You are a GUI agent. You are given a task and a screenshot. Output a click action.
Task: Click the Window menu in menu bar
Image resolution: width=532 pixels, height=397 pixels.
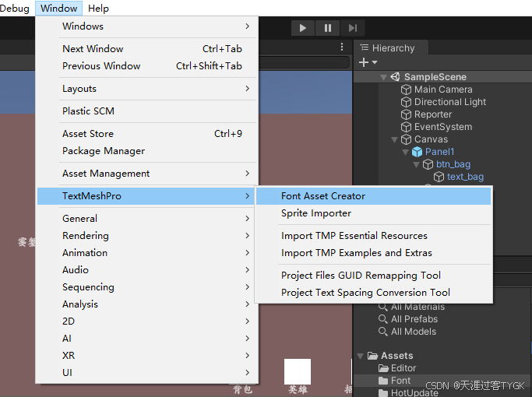tap(58, 8)
